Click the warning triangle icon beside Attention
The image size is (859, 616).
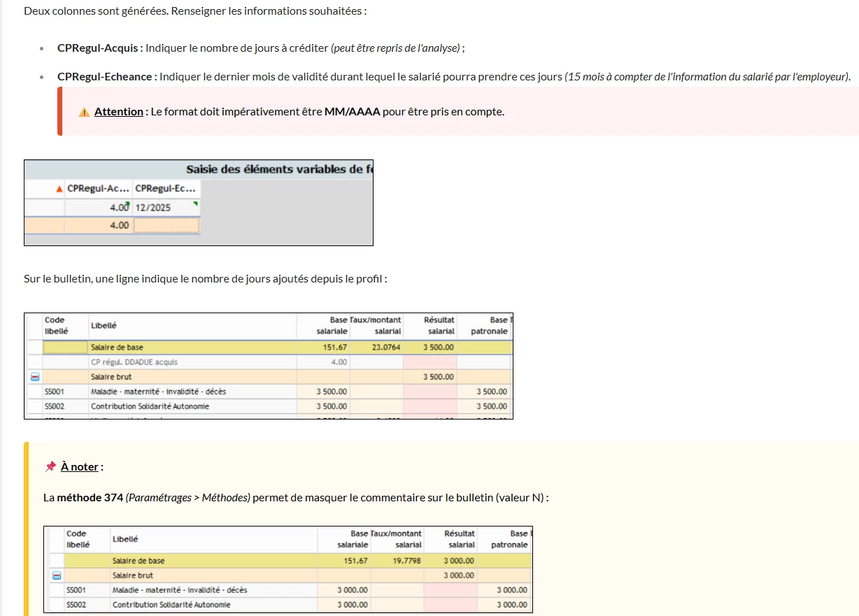point(84,112)
